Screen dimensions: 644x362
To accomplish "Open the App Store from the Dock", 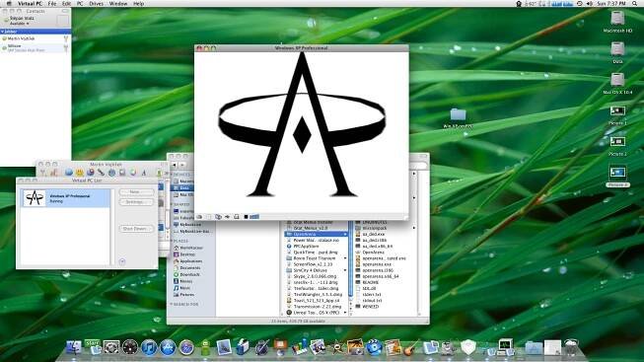I will point(168,348).
